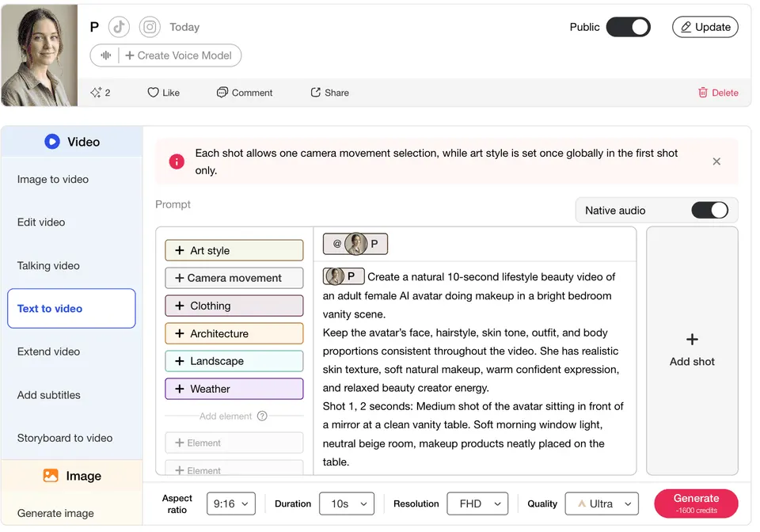This screenshot has height=532, width=760.
Task: Click into the prompt text area
Action: tap(474, 369)
